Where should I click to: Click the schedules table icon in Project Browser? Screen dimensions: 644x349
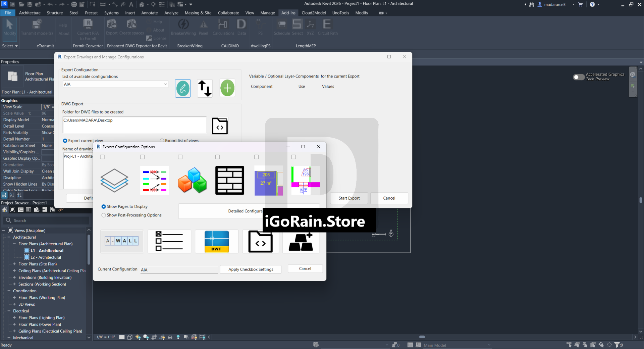pos(29,210)
